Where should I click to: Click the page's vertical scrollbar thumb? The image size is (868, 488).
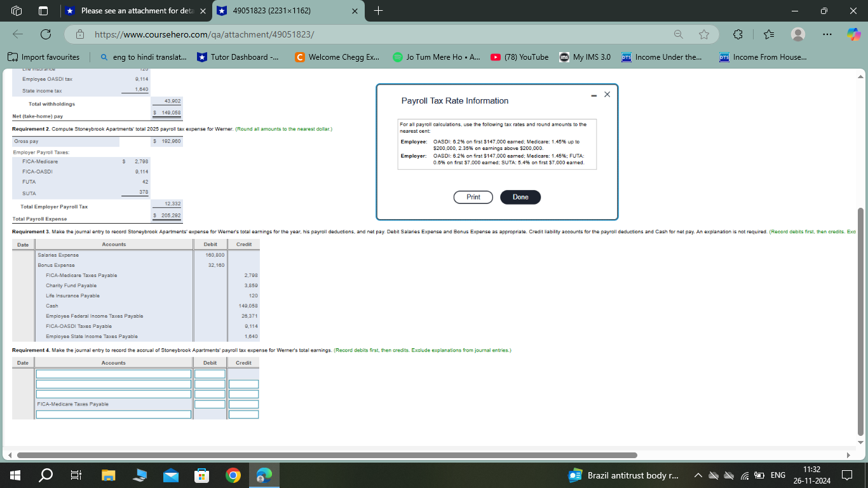861,320
